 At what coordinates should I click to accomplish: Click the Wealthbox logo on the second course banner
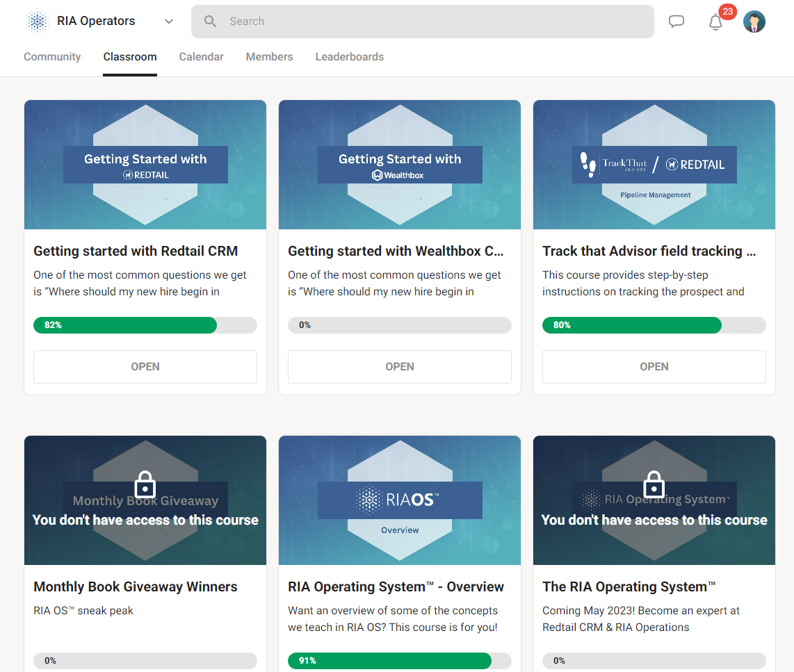pyautogui.click(x=399, y=175)
